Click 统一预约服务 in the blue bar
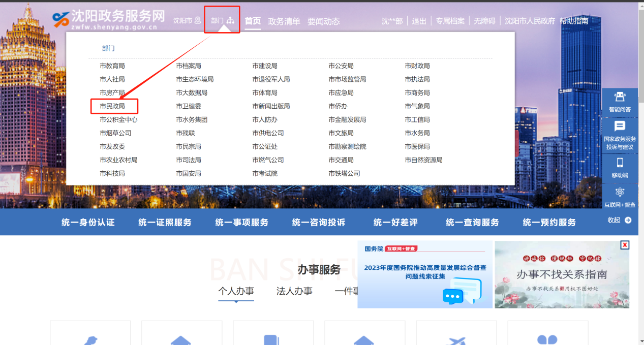Image resolution: width=644 pixels, height=345 pixels. [549, 223]
